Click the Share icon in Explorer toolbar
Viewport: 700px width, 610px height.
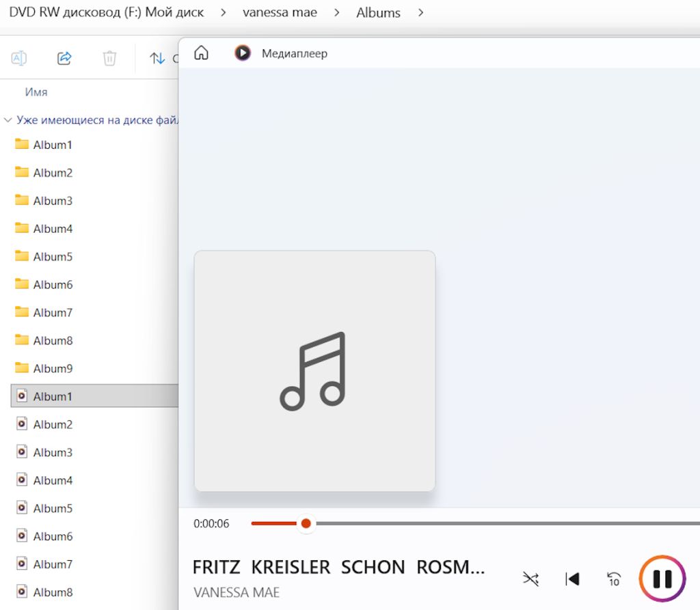tap(64, 58)
